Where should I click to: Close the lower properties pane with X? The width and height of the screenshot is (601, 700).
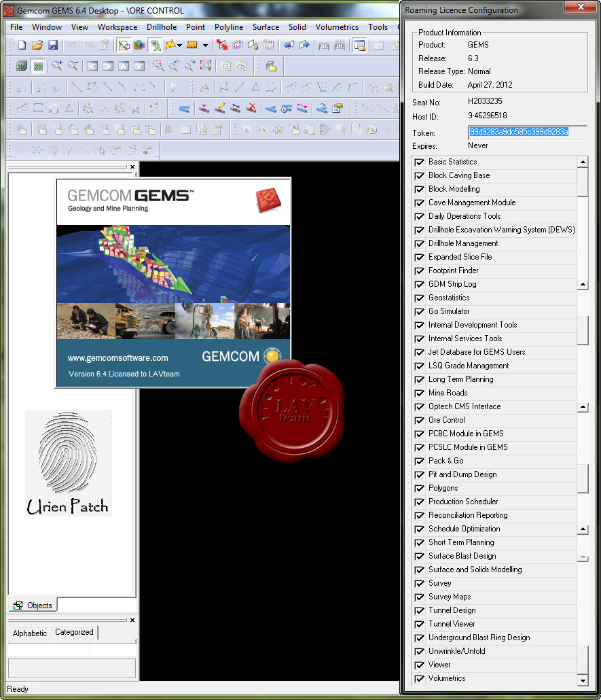click(x=132, y=620)
